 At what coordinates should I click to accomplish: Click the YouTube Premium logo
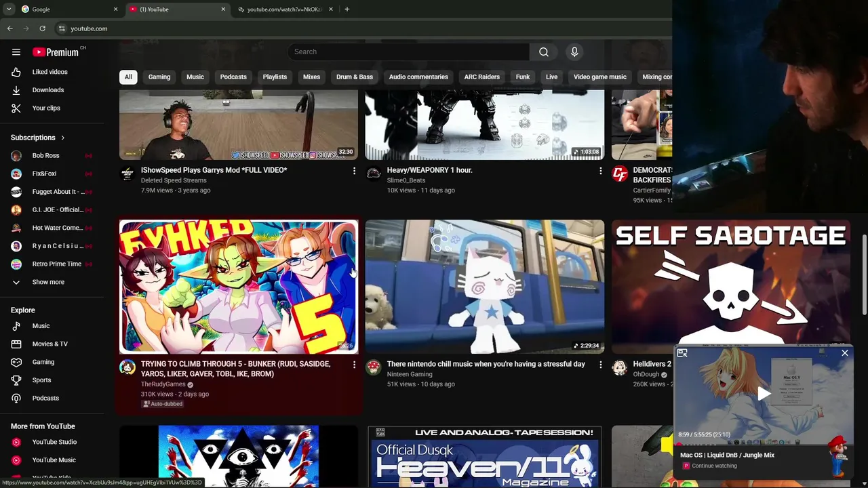(x=56, y=52)
